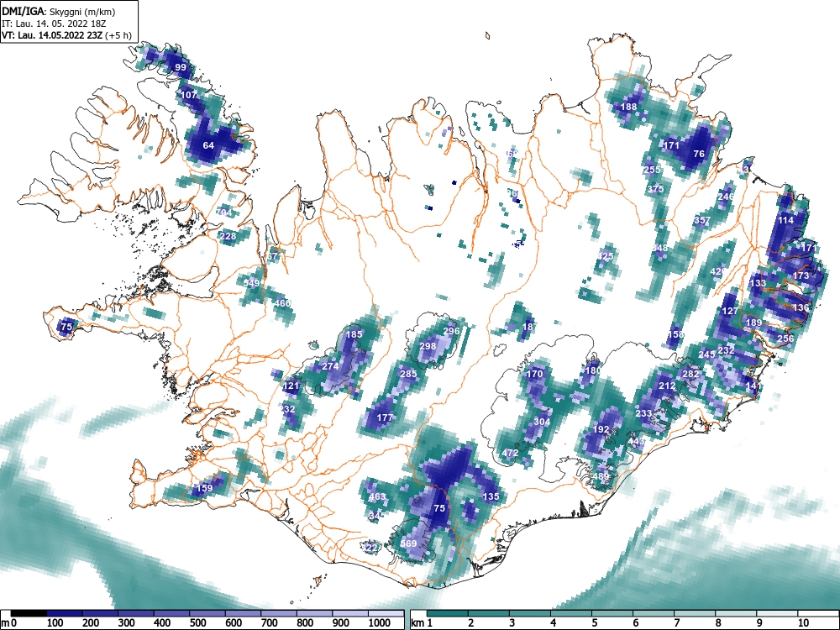This screenshot has width=840, height=630.
Task: Select the 375 visibility value
Action: [656, 189]
